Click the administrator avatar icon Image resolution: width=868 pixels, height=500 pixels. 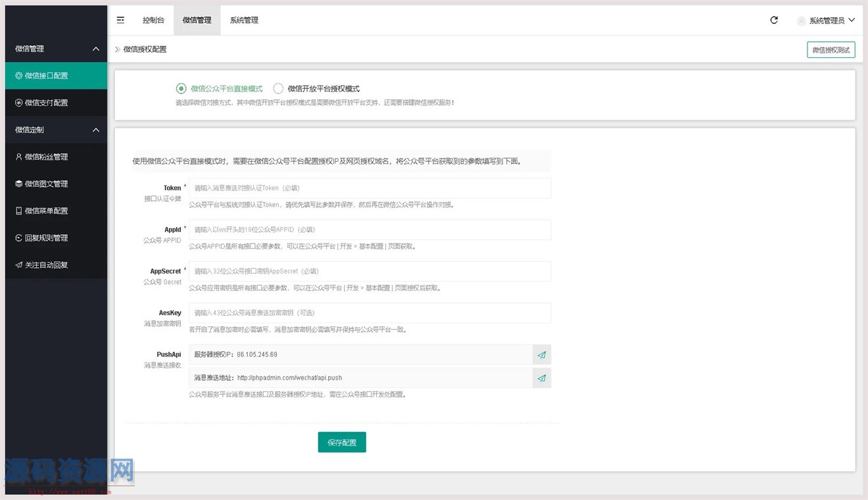(x=801, y=21)
